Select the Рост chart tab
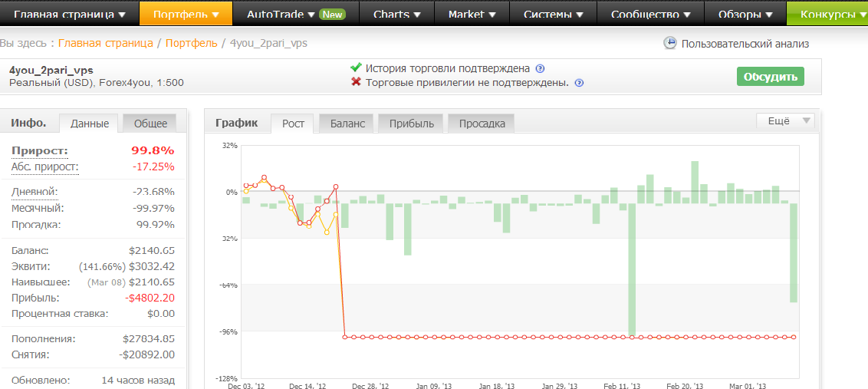Screen dimensions: 868x389 (293, 124)
